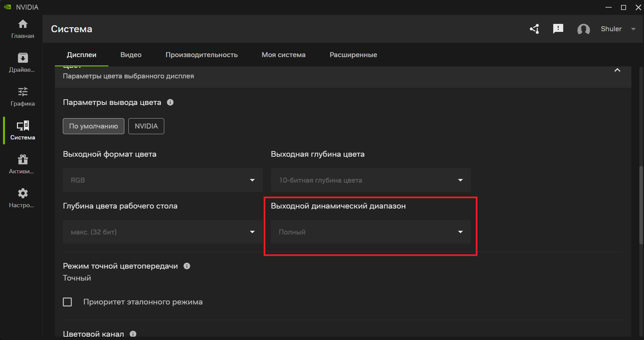Open the Выходной формат цвета RGB dropdown

point(163,180)
